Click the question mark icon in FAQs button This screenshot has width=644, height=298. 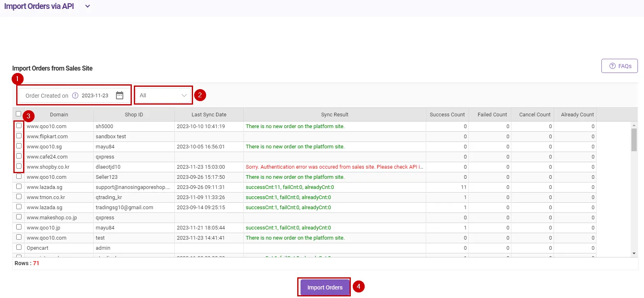click(x=612, y=66)
